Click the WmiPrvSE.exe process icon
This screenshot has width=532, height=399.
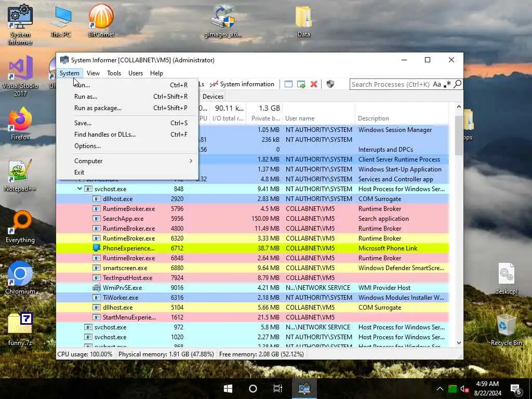(x=97, y=287)
